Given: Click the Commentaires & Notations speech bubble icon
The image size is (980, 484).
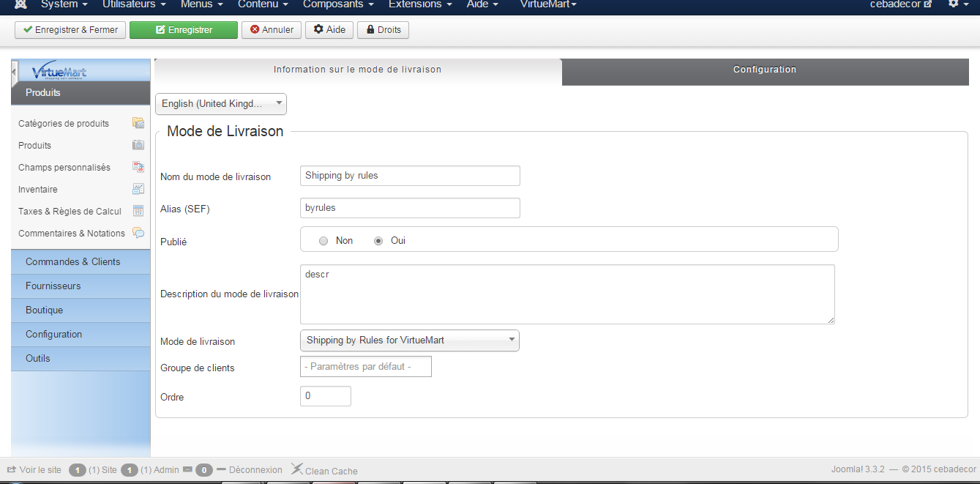Looking at the screenshot, I should [138, 233].
